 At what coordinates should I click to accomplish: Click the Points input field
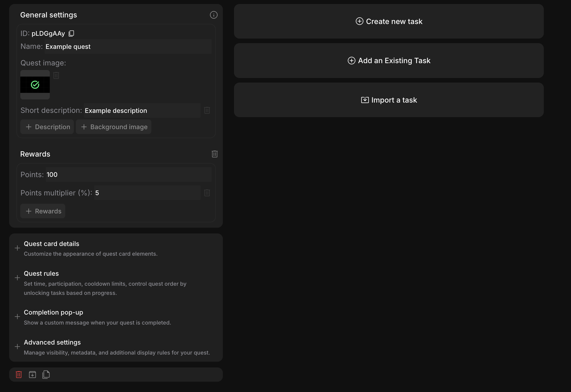click(128, 175)
